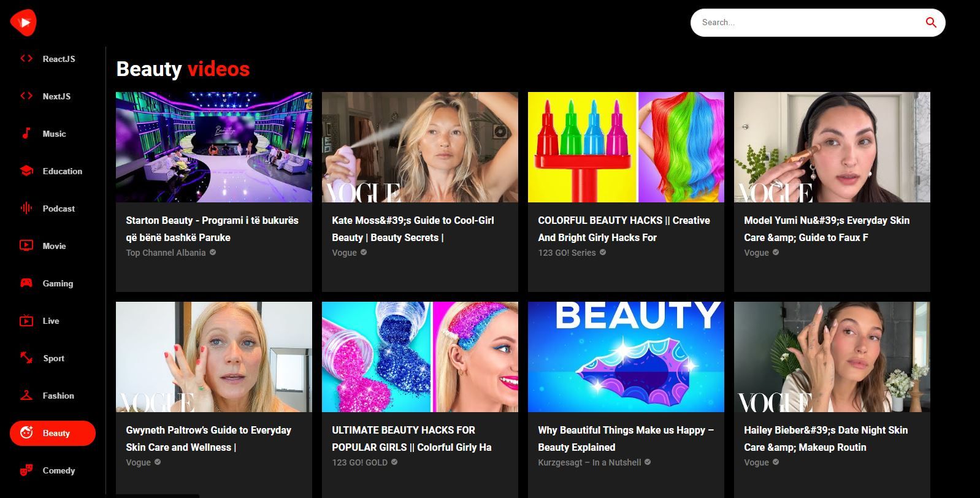Click the Fashion hanger icon
The height and width of the screenshot is (498, 980).
tap(26, 396)
